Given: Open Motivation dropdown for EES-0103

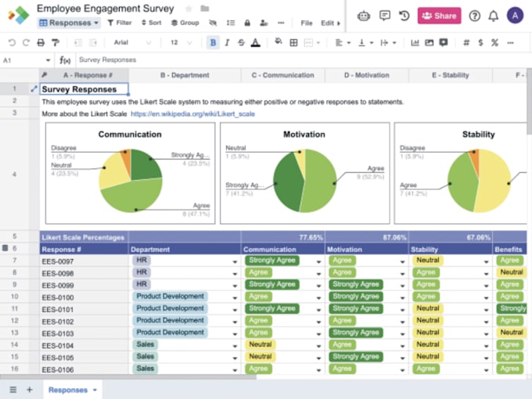Looking at the screenshot, I should 402,334.
